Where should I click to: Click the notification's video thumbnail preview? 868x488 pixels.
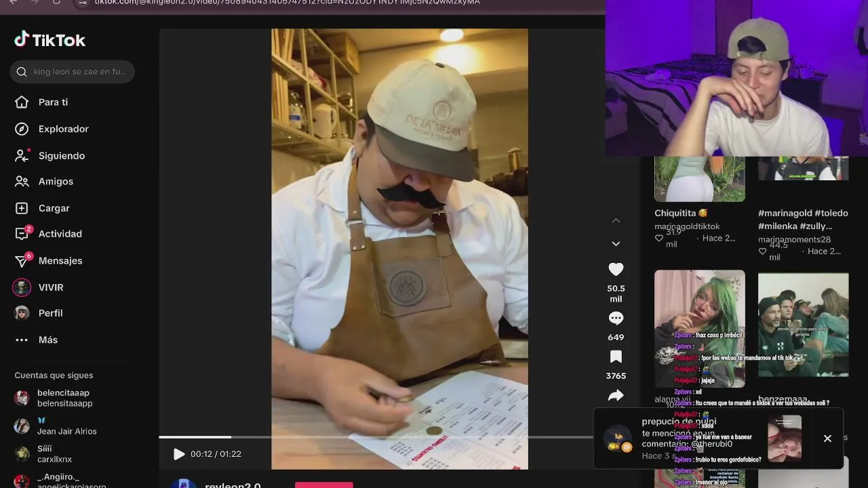pos(785,438)
